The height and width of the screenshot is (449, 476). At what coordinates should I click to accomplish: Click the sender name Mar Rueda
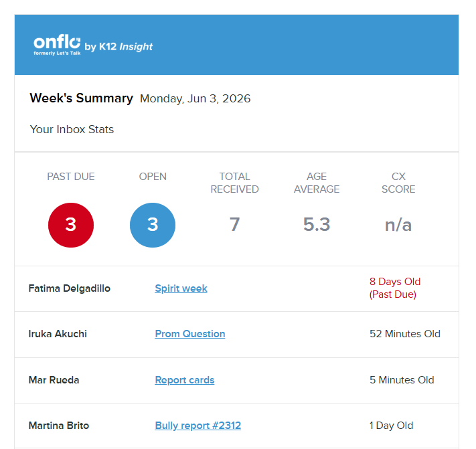click(x=54, y=380)
